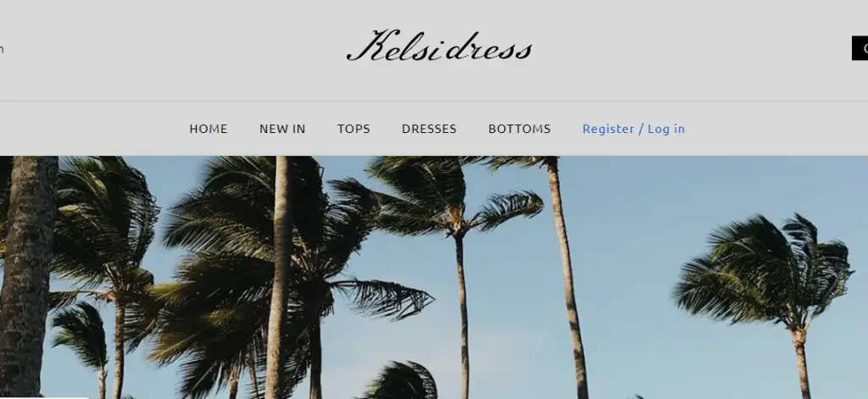Sign in using the blue navigation link
Image resolution: width=868 pixels, height=399 pixels.
pyautogui.click(x=633, y=129)
